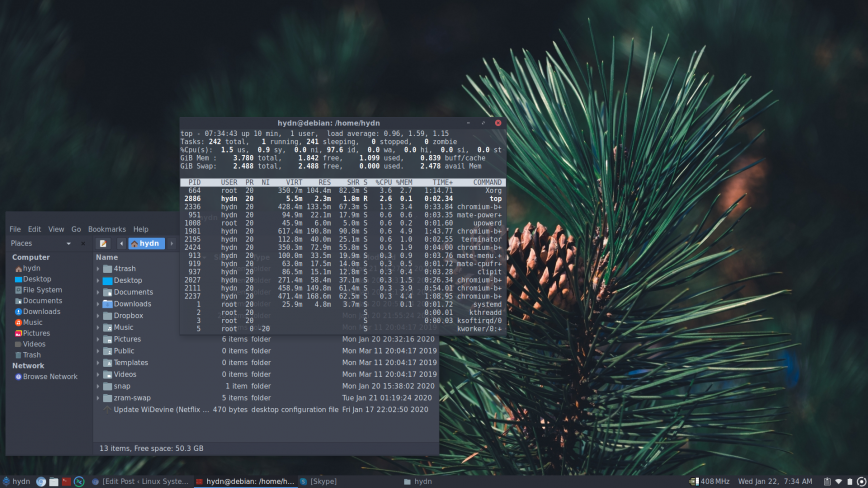Expand the 4trash folder row
Image resolution: width=868 pixels, height=488 pixels.
pos(99,269)
